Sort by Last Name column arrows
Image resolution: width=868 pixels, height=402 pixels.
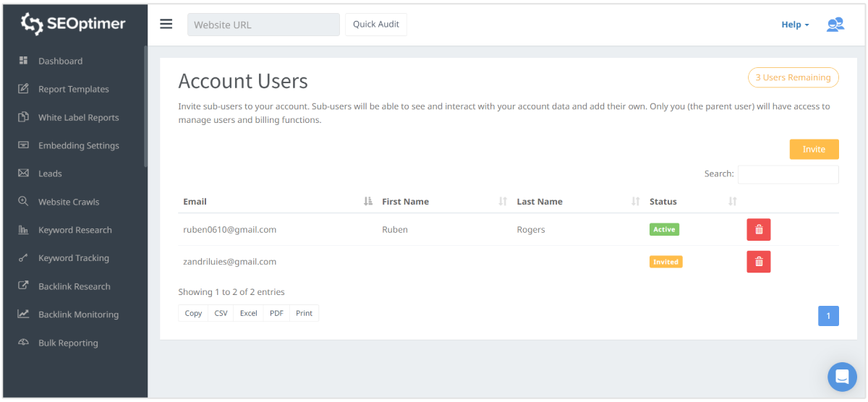pos(635,202)
